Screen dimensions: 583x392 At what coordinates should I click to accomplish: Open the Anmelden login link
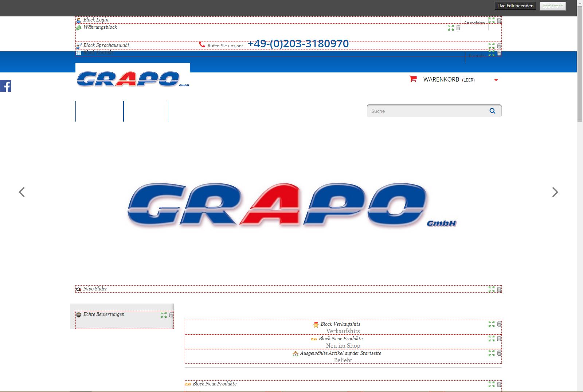tap(474, 23)
